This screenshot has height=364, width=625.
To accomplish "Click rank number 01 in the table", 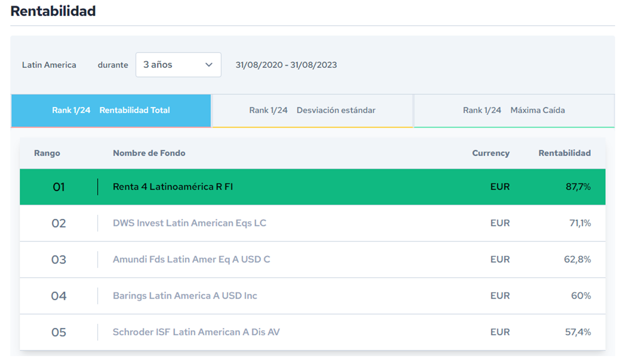I will click(58, 187).
